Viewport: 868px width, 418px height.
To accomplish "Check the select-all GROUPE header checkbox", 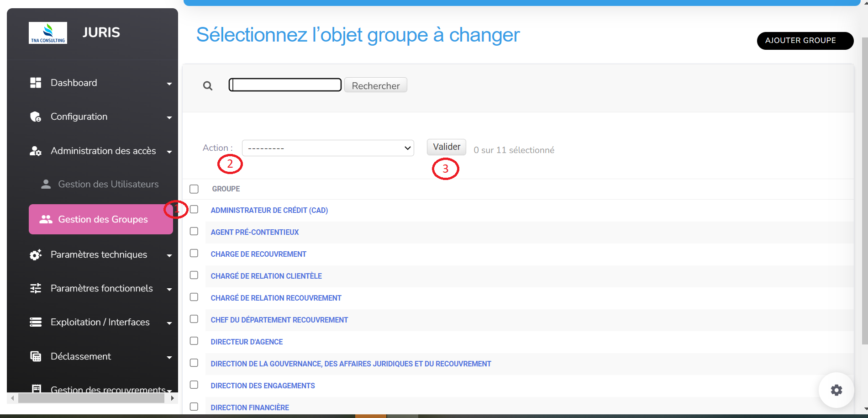I will [x=194, y=189].
